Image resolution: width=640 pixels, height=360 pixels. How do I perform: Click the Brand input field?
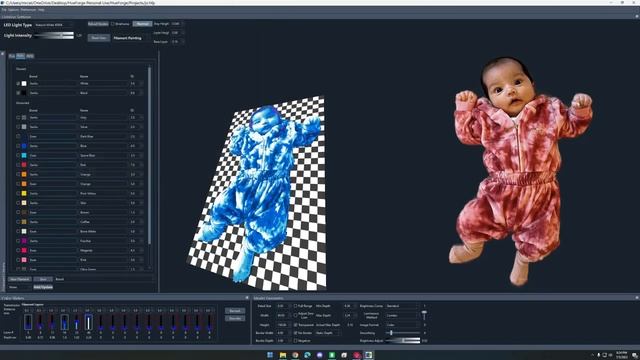pos(110,279)
